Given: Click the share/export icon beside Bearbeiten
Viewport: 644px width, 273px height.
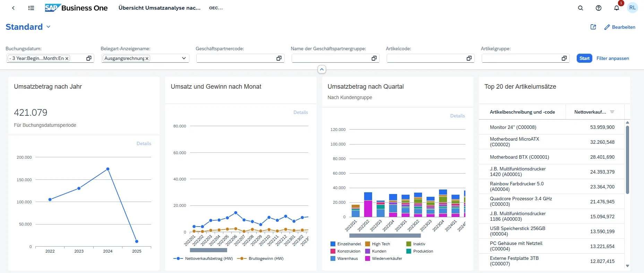Looking at the screenshot, I should click(593, 27).
